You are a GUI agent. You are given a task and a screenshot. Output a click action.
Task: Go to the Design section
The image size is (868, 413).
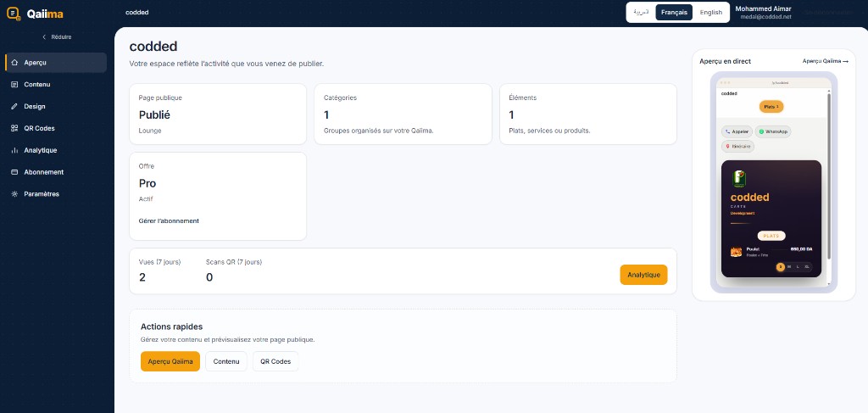click(x=56, y=106)
